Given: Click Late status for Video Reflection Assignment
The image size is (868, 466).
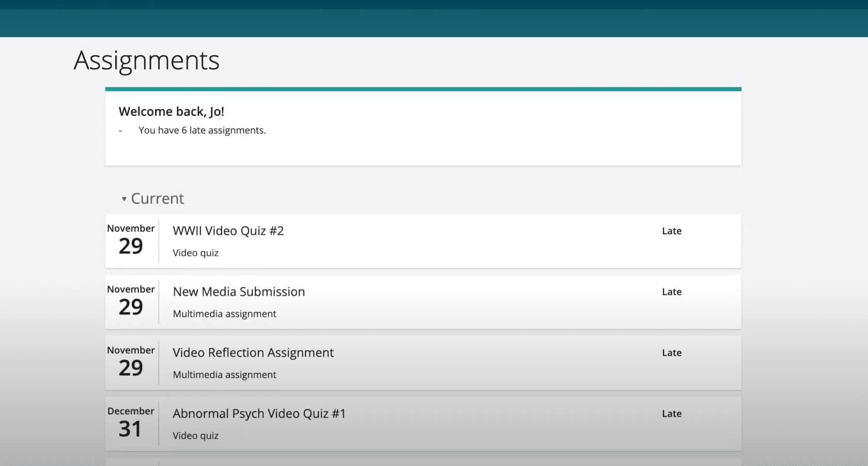Looking at the screenshot, I should pos(672,353).
